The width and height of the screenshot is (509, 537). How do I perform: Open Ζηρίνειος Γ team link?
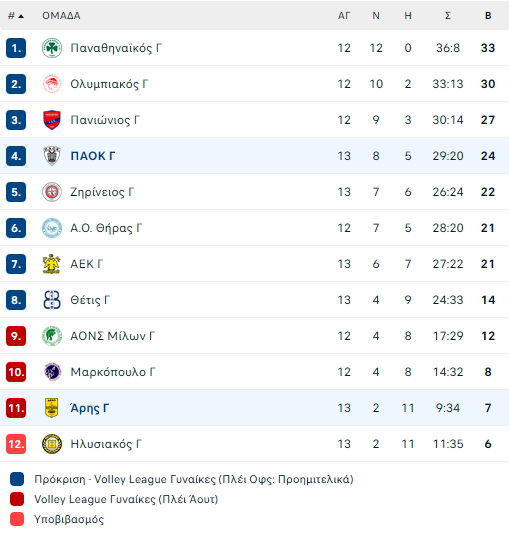coord(102,192)
